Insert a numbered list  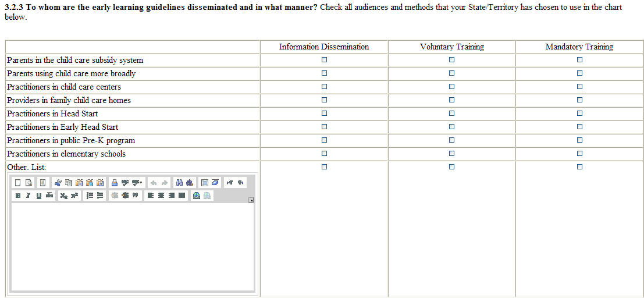click(90, 196)
